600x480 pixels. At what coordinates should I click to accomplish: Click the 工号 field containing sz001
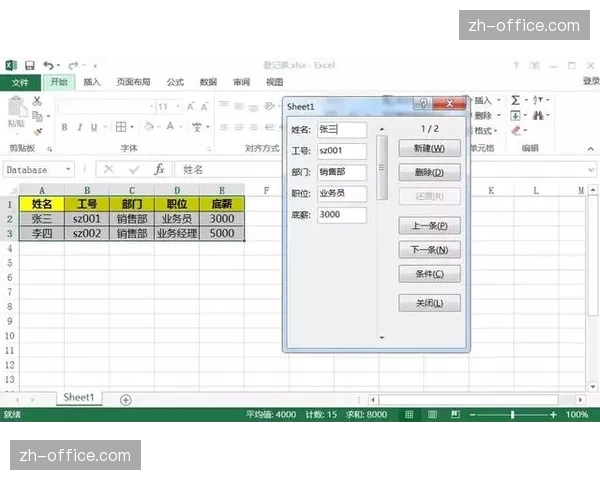(x=342, y=151)
